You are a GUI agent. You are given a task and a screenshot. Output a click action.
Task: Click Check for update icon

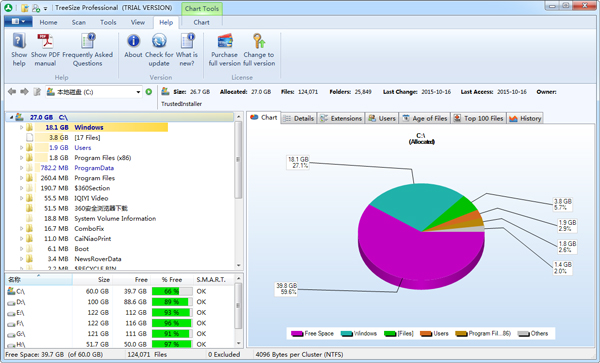tap(159, 41)
